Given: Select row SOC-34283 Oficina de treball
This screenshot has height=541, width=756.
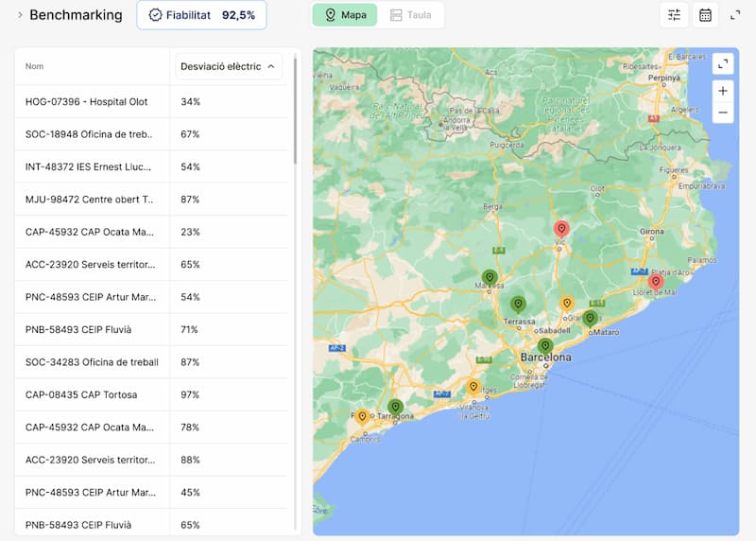Looking at the screenshot, I should pyautogui.click(x=151, y=362).
